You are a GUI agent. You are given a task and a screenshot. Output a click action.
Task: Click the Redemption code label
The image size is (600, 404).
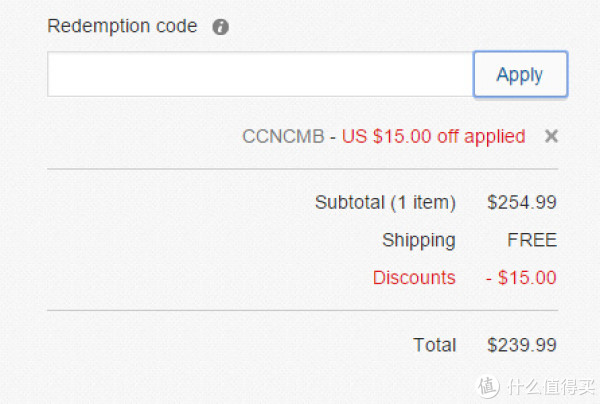pyautogui.click(x=122, y=27)
